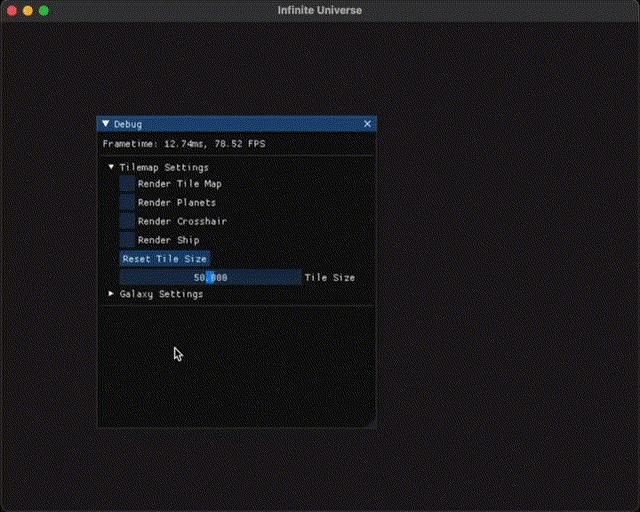Screen dimensions: 640x512
Task: Close the Debug panel
Action: [367, 124]
